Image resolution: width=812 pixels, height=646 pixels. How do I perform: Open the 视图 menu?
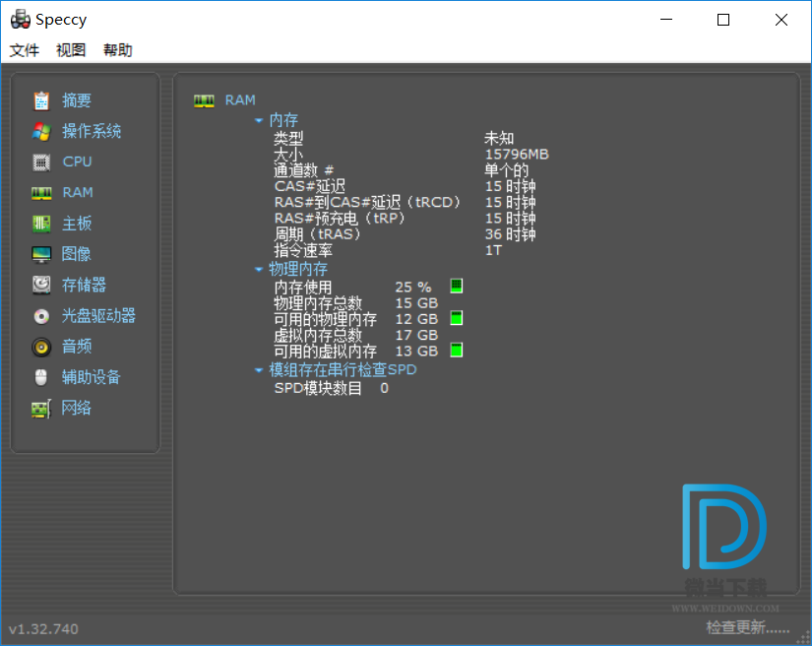(71, 50)
